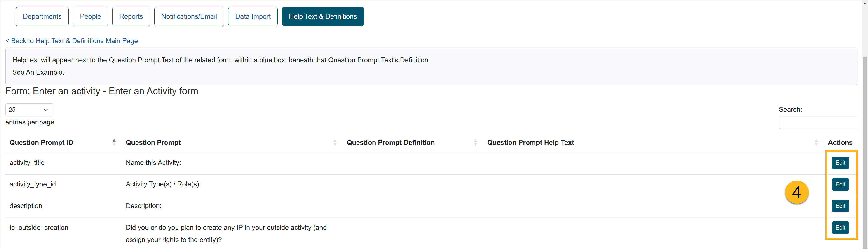868x249 pixels.
Task: Edit the activity_type_id row
Action: click(x=840, y=184)
